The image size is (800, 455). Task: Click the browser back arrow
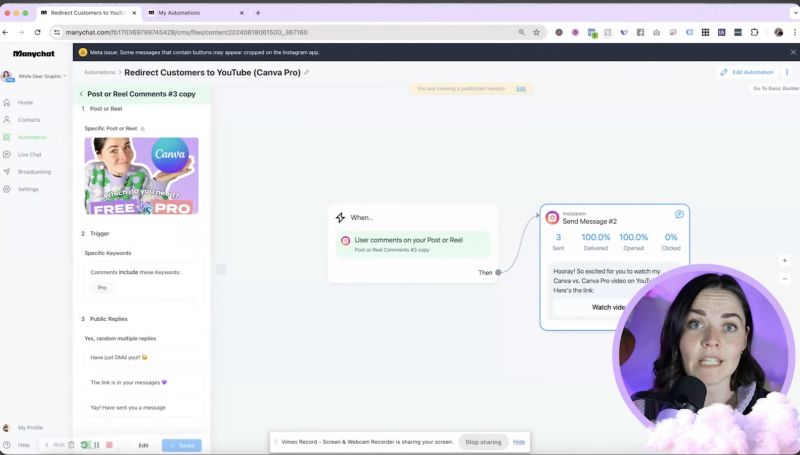point(5,32)
